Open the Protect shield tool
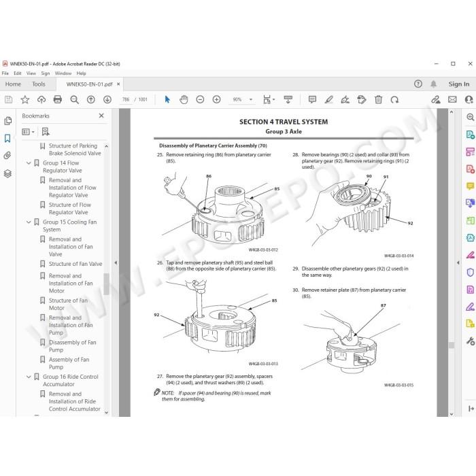 pyautogui.click(x=471, y=272)
